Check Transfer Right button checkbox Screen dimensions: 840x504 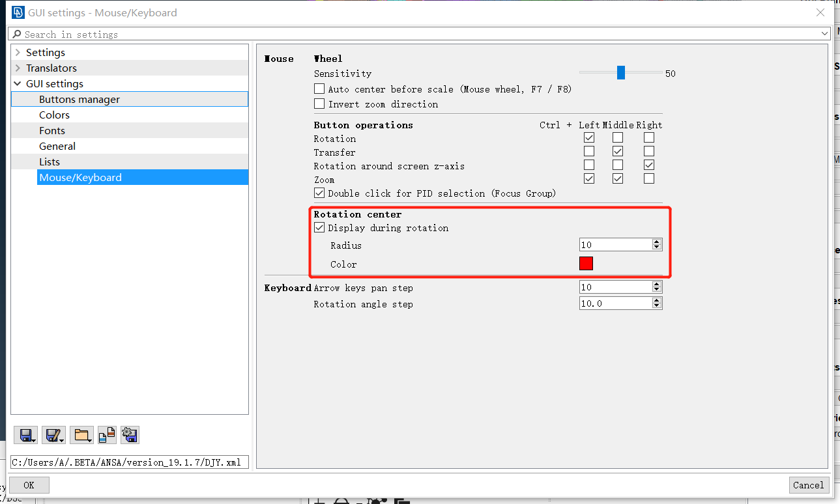pos(649,152)
